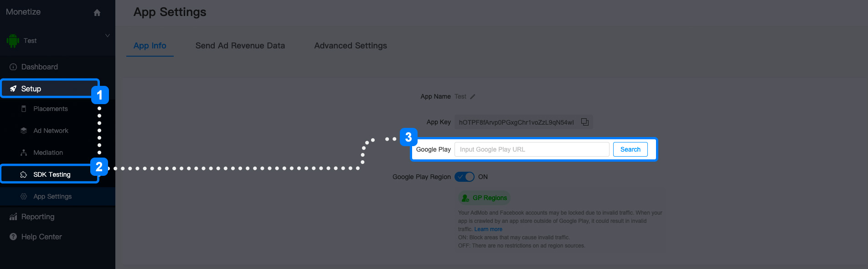Toggle the Google Play Region switch

point(465,177)
